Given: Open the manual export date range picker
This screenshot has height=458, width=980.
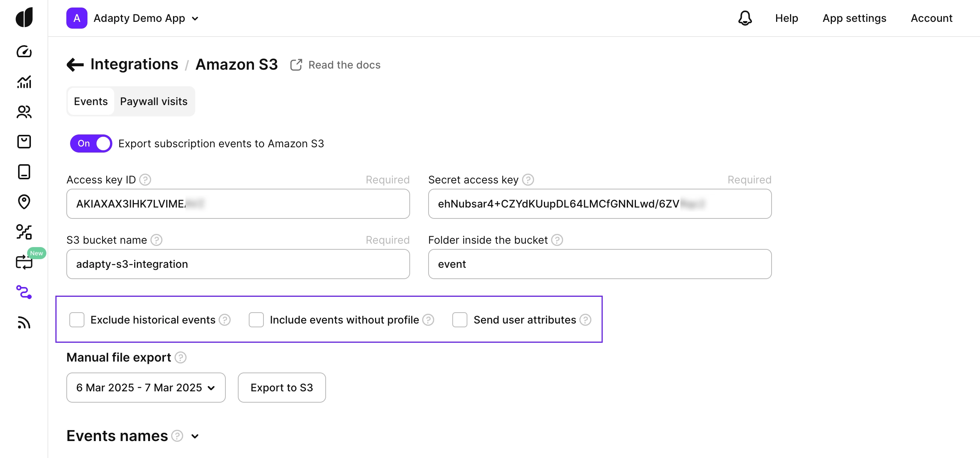Looking at the screenshot, I should (x=146, y=387).
